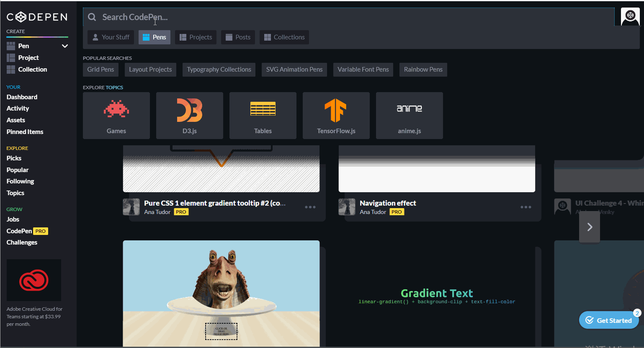Open the anime.js topic card
Image resolution: width=644 pixels, height=348 pixels.
point(410,116)
